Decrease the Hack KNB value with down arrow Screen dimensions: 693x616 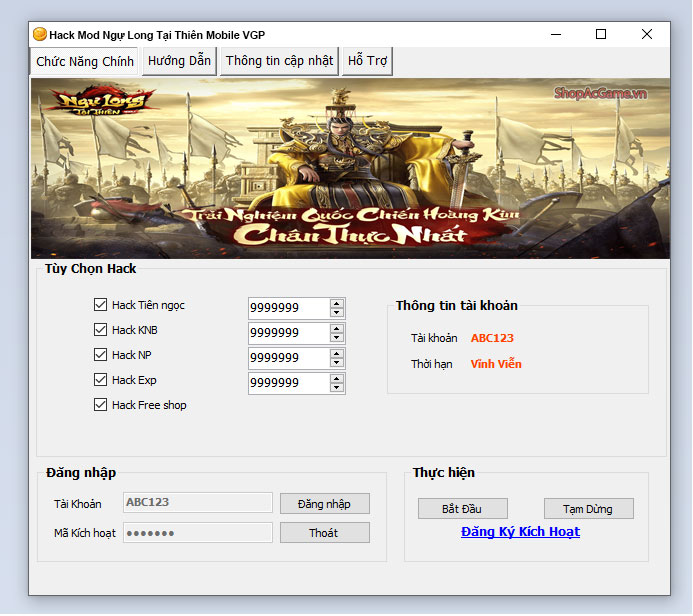point(337,338)
